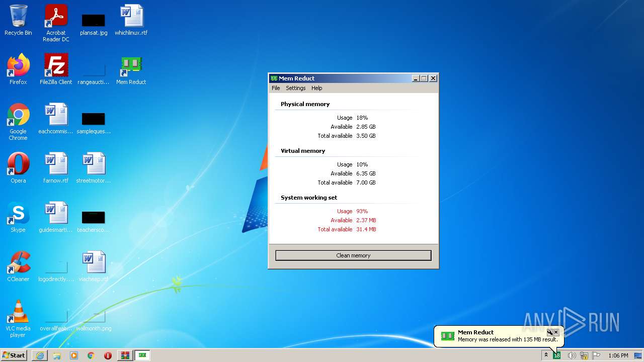This screenshot has height=362, width=644.
Task: Select the Firefox desktop shortcut
Action: 18,69
